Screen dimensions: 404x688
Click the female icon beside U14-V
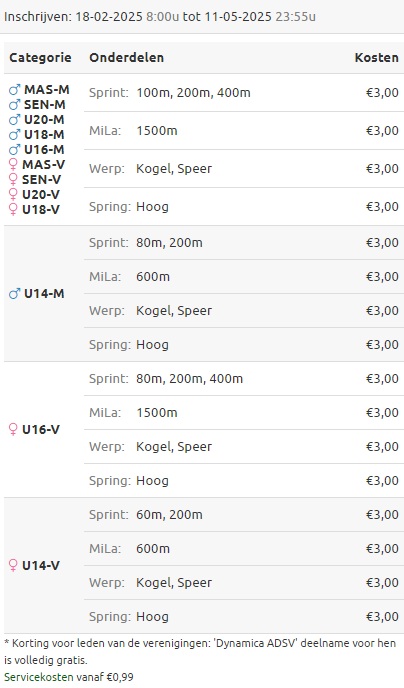(x=13, y=566)
